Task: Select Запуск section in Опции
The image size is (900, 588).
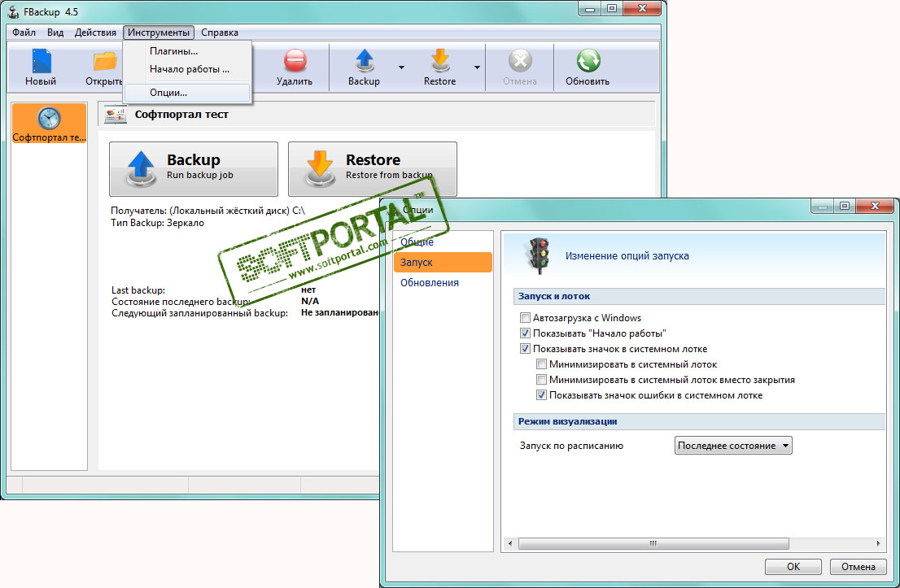Action: coord(443,262)
